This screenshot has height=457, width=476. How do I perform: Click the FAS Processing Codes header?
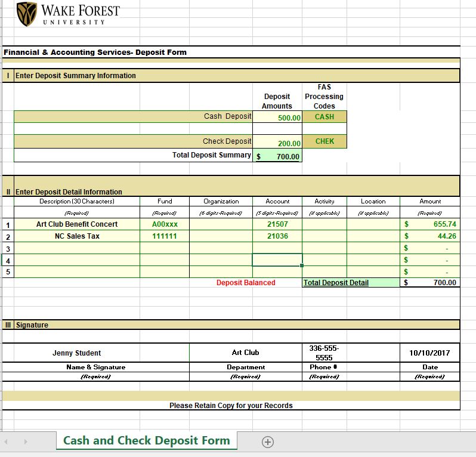click(x=324, y=97)
